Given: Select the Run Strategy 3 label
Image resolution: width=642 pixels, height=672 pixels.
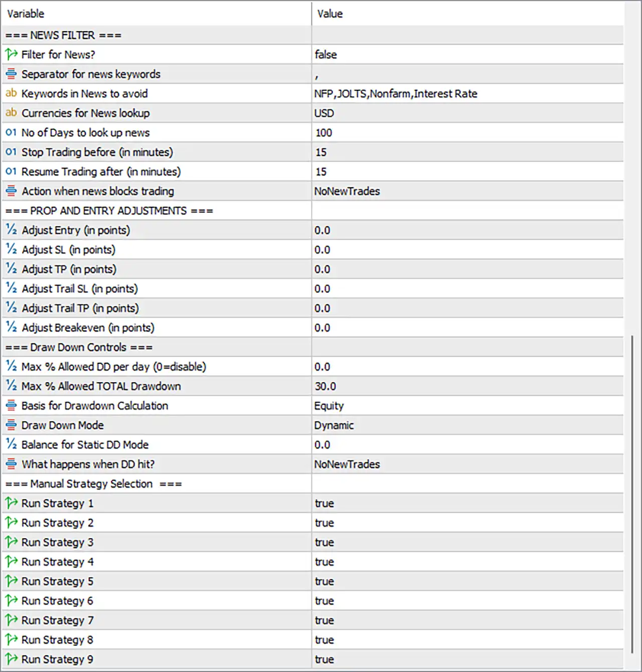Looking at the screenshot, I should pos(57,542).
